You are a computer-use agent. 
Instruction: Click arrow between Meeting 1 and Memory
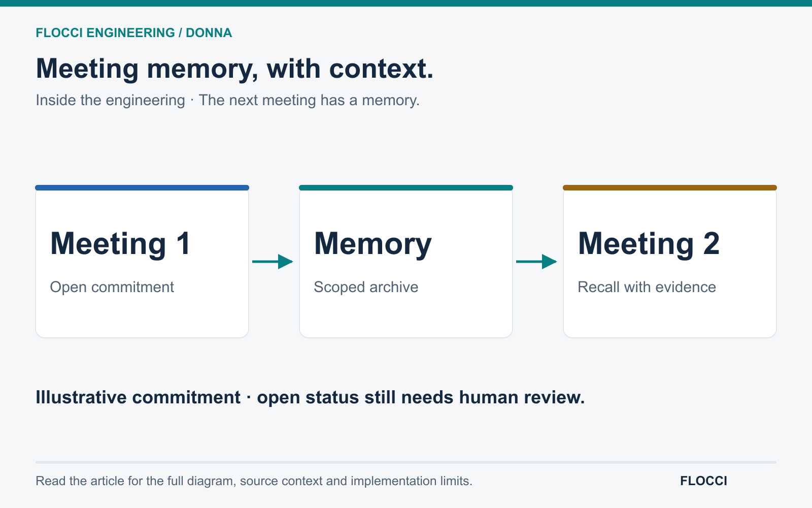coord(273,262)
